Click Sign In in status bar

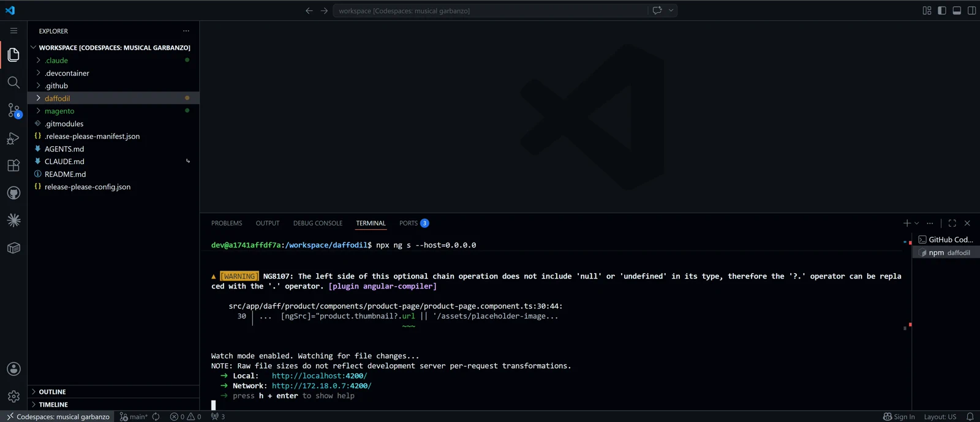click(x=899, y=416)
